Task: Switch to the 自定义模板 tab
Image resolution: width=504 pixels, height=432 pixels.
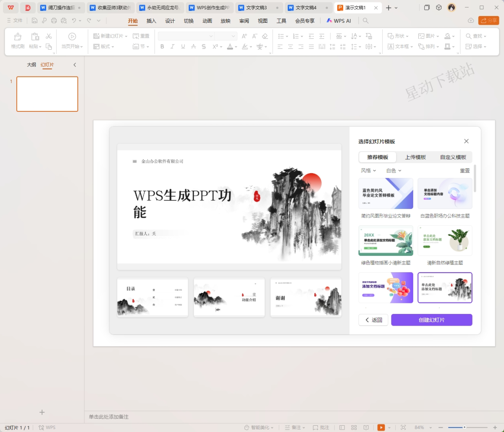Action: [453, 157]
